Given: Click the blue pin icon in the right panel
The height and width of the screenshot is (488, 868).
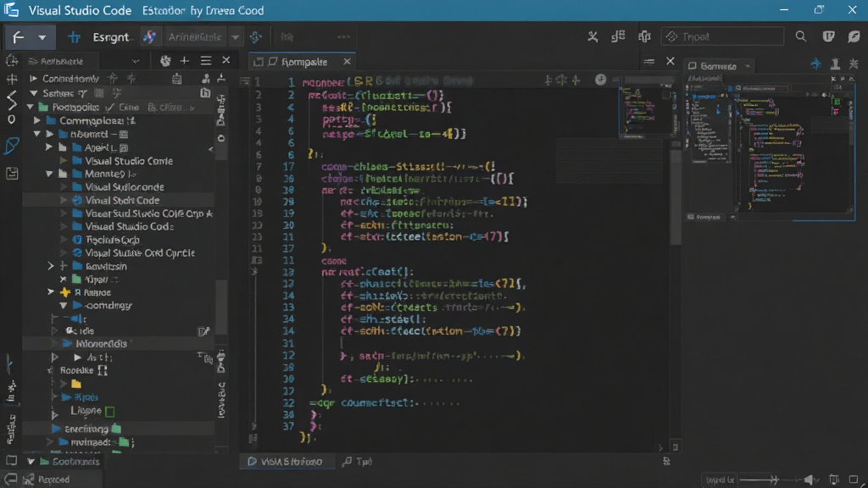Looking at the screenshot, I should pos(816,64).
